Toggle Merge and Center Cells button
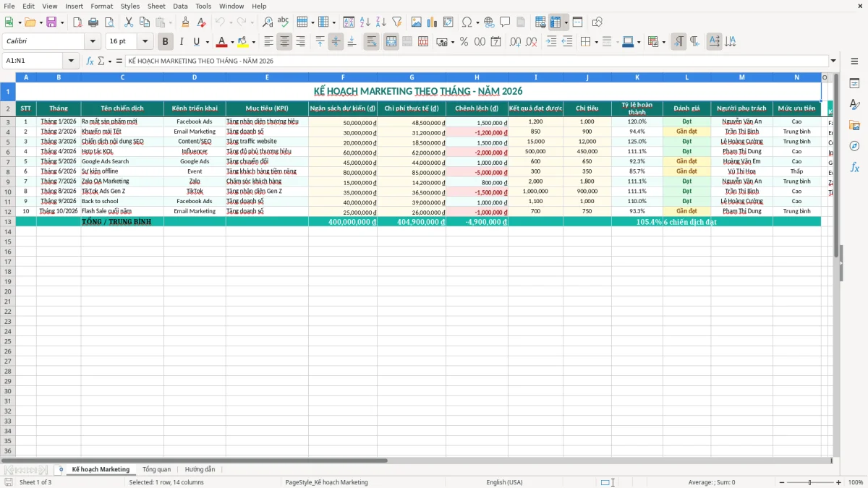 (x=391, y=42)
